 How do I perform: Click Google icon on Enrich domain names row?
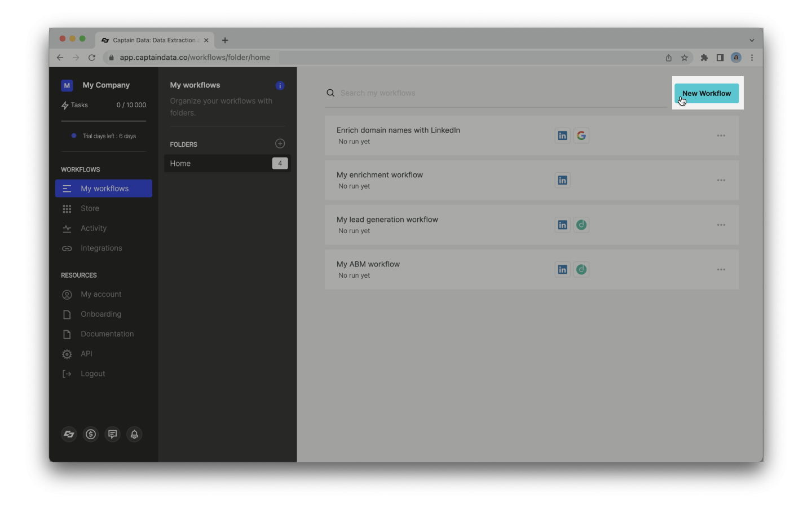581,135
